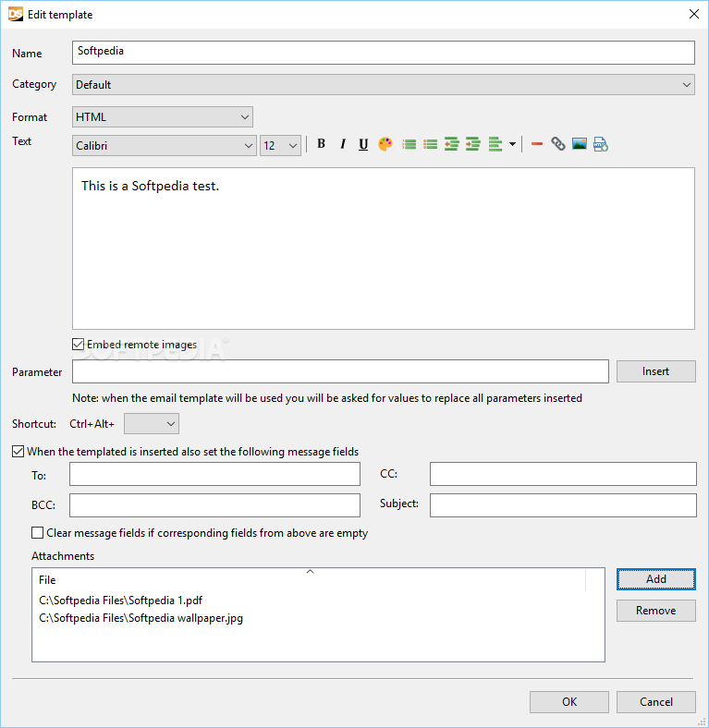Open the Format dropdown showing HTML
The height and width of the screenshot is (728, 709).
point(162,117)
